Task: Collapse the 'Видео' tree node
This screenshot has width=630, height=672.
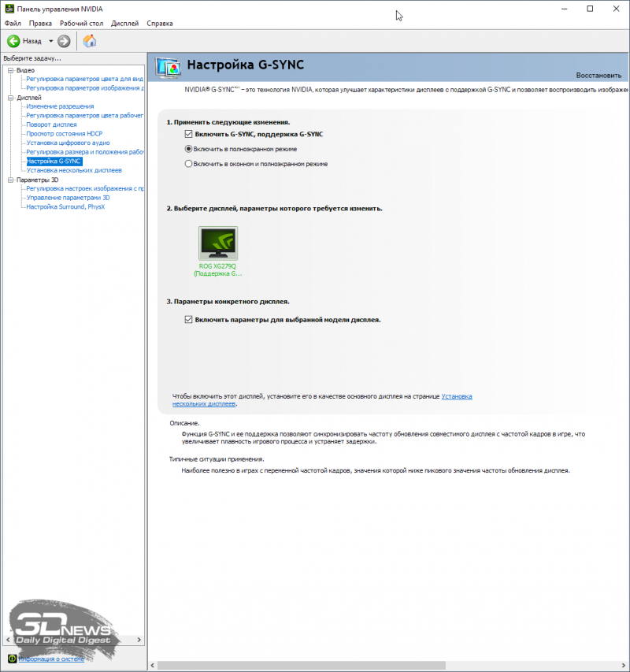Action: click(x=10, y=70)
